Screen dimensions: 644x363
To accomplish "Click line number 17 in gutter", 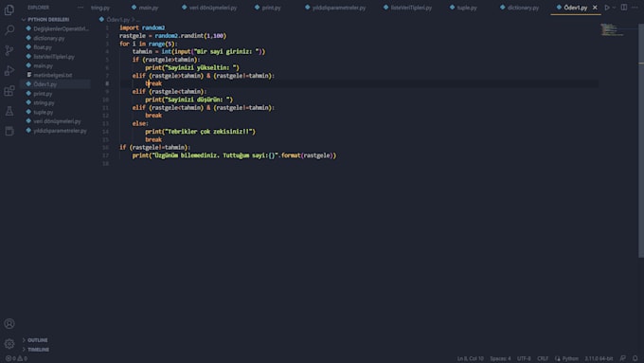I will 106,155.
